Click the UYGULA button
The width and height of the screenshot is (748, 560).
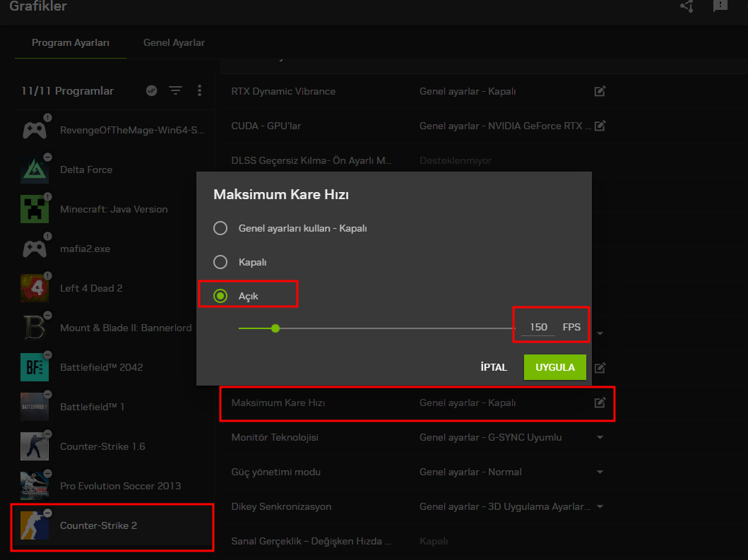(x=554, y=367)
